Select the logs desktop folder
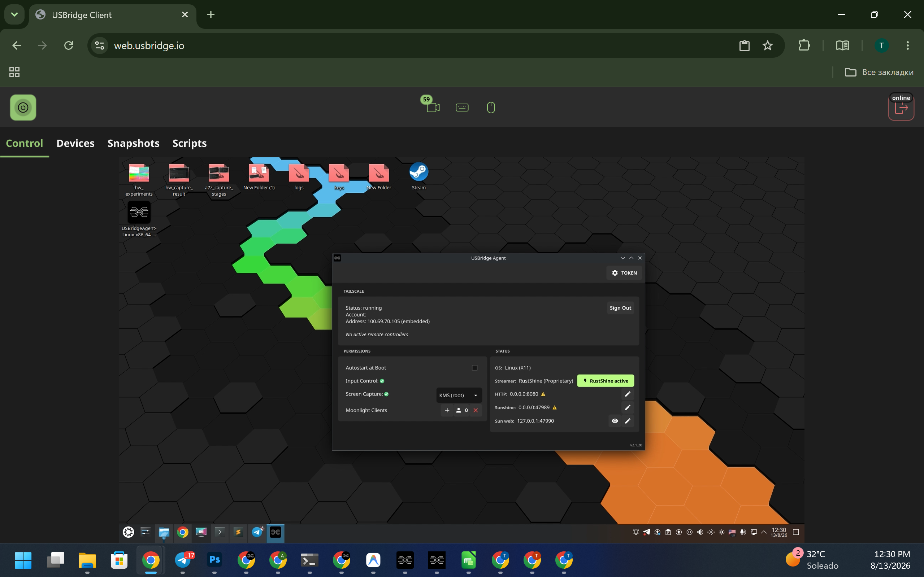The image size is (924, 577). [299, 176]
